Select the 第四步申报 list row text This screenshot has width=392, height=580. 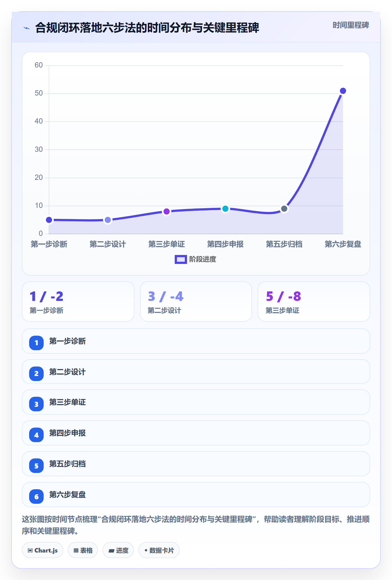[x=67, y=433]
